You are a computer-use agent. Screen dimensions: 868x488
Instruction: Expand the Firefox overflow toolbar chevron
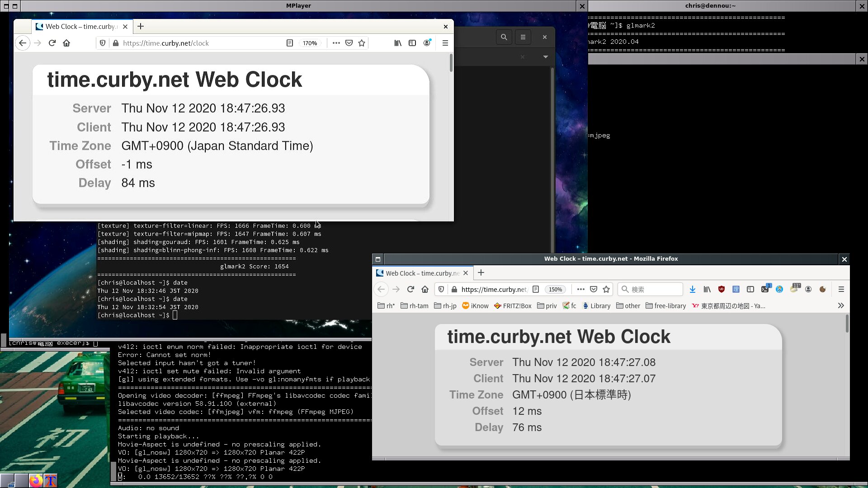(840, 305)
